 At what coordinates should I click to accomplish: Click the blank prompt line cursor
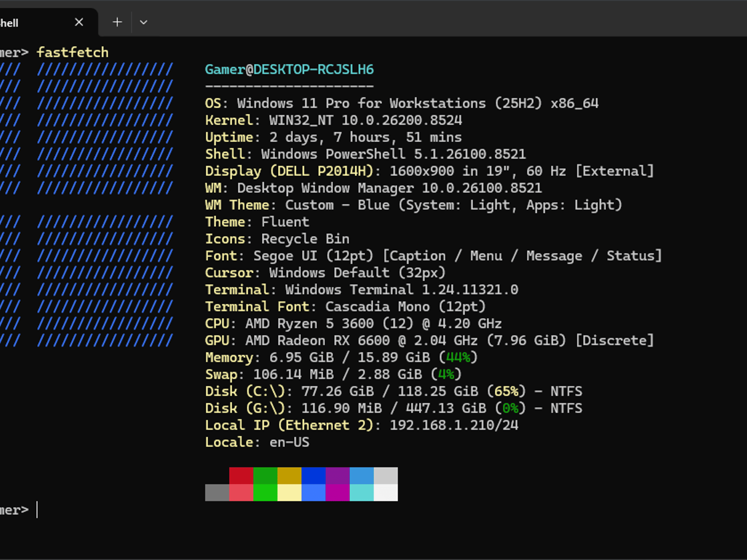click(37, 510)
